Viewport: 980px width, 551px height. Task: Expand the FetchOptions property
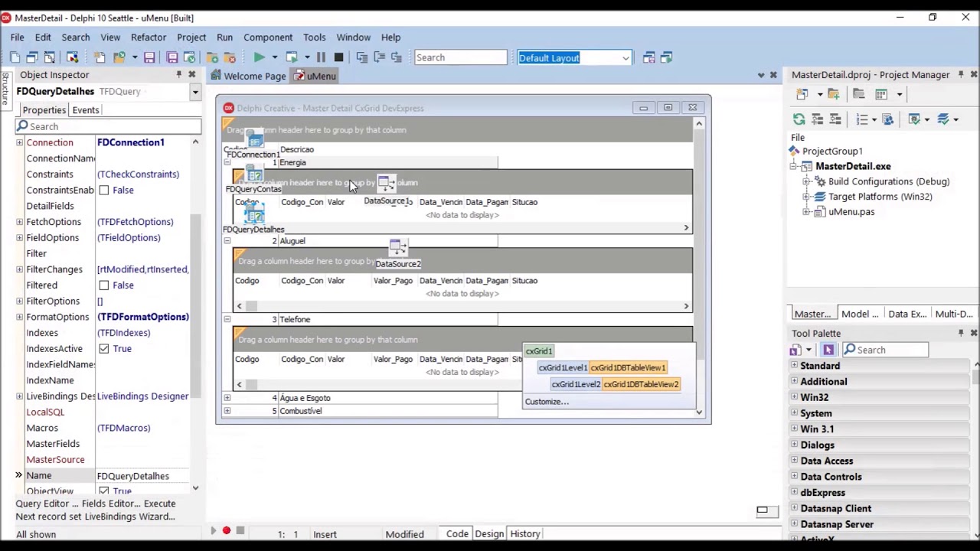(x=19, y=222)
